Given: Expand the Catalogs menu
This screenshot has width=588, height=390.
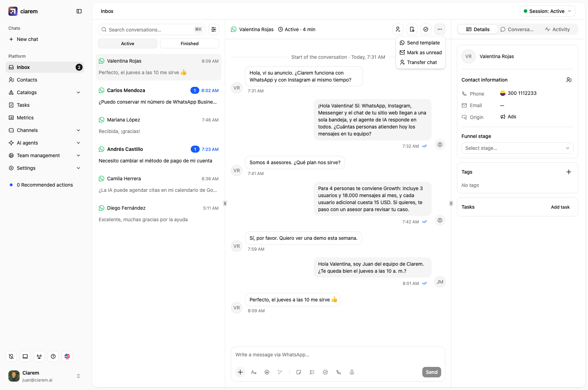Looking at the screenshot, I should pyautogui.click(x=45, y=92).
